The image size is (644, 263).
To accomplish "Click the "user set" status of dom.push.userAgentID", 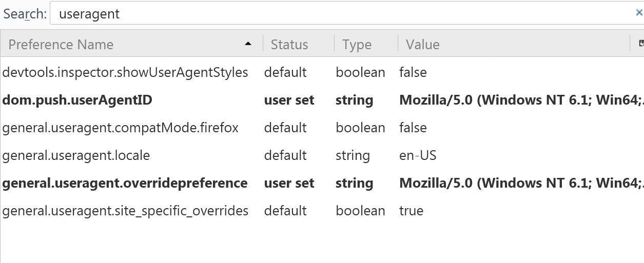I will click(x=289, y=100).
